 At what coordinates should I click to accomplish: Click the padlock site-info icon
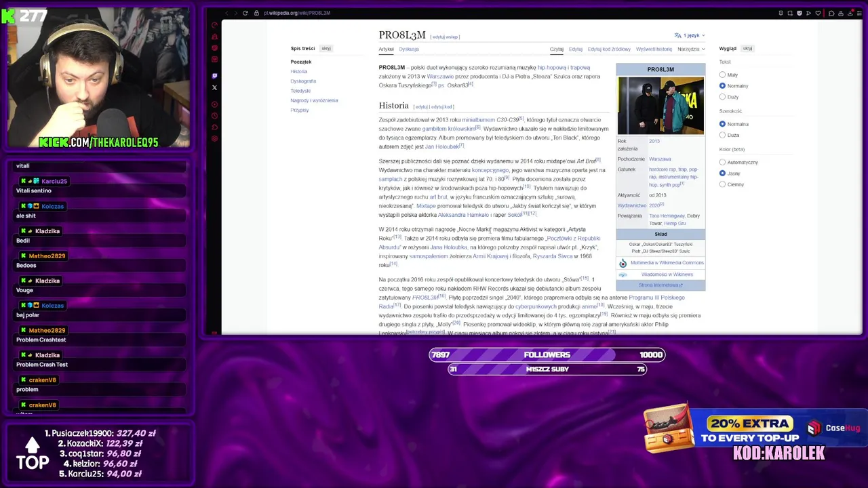[256, 13]
